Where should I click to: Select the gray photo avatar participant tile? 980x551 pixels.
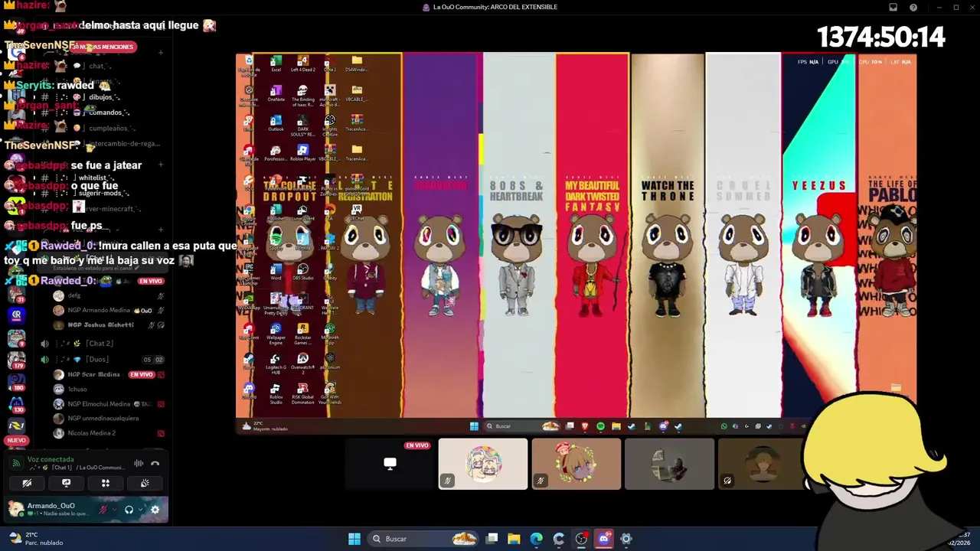669,464
